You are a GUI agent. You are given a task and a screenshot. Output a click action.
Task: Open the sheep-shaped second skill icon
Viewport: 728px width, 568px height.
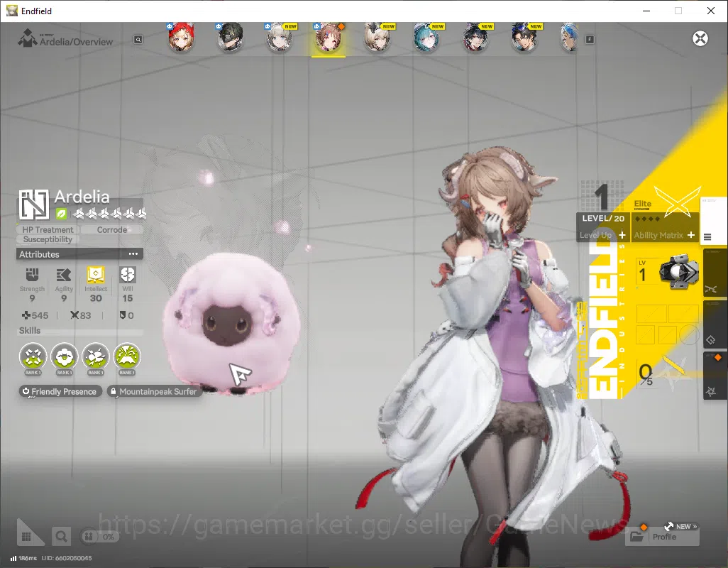pyautogui.click(x=64, y=356)
